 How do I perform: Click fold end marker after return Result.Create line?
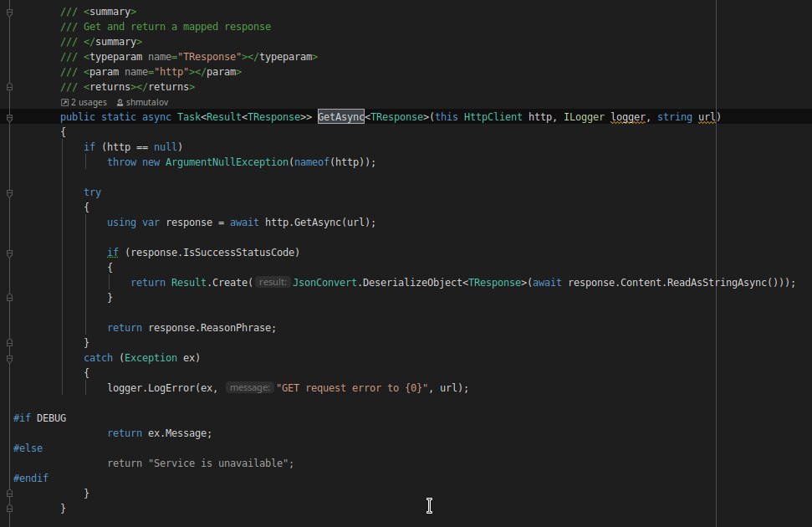click(9, 298)
